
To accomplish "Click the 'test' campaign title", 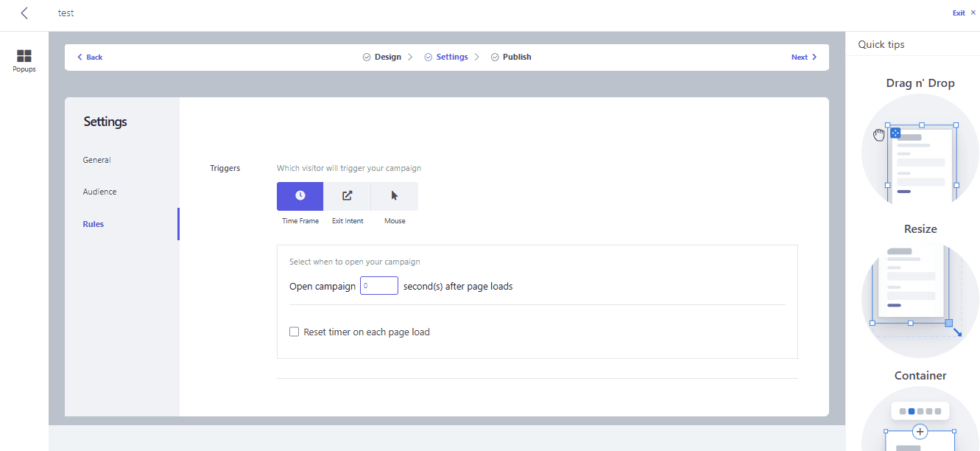I will (x=66, y=13).
